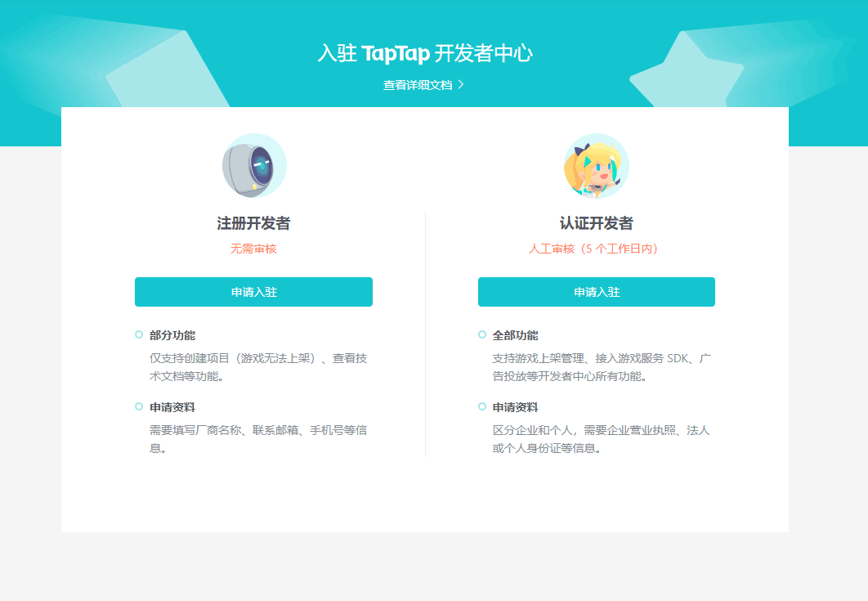
Task: Click the bullet circle beside 部分功能
Action: [x=139, y=334]
